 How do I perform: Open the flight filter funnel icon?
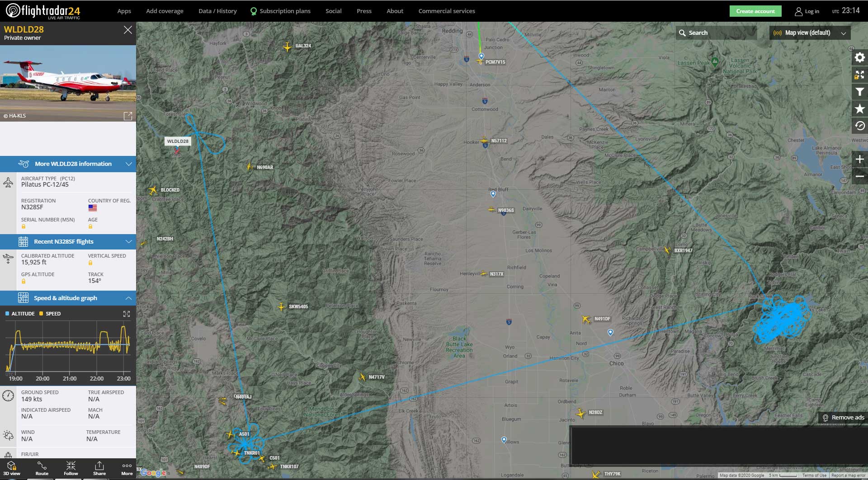click(859, 92)
